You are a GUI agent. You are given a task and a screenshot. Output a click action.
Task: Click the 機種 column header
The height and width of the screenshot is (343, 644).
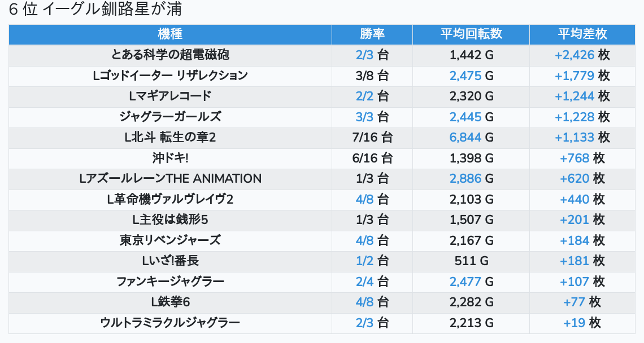click(170, 34)
